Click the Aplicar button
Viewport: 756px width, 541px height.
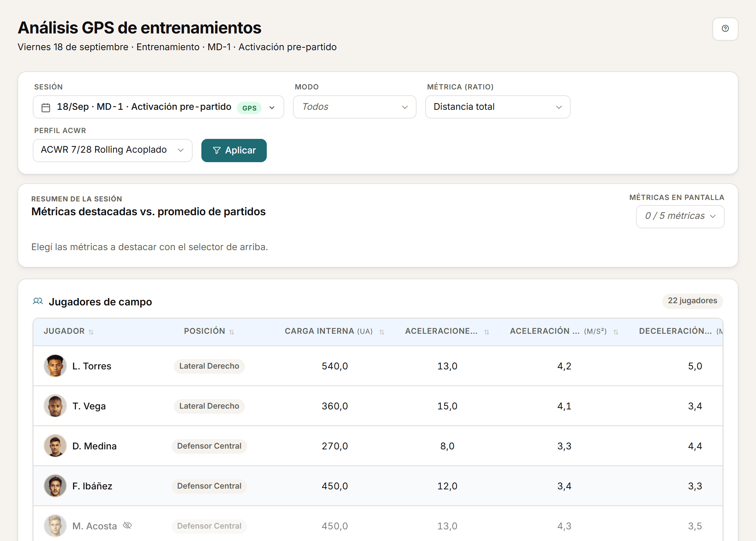(234, 151)
